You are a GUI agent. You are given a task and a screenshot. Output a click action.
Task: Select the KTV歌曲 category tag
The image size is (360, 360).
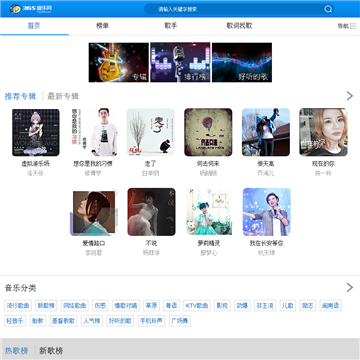[197, 305]
